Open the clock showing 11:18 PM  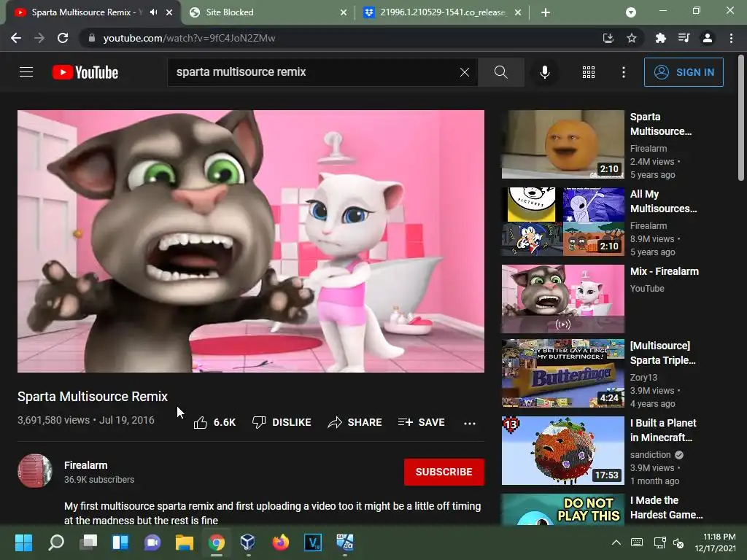point(715,542)
